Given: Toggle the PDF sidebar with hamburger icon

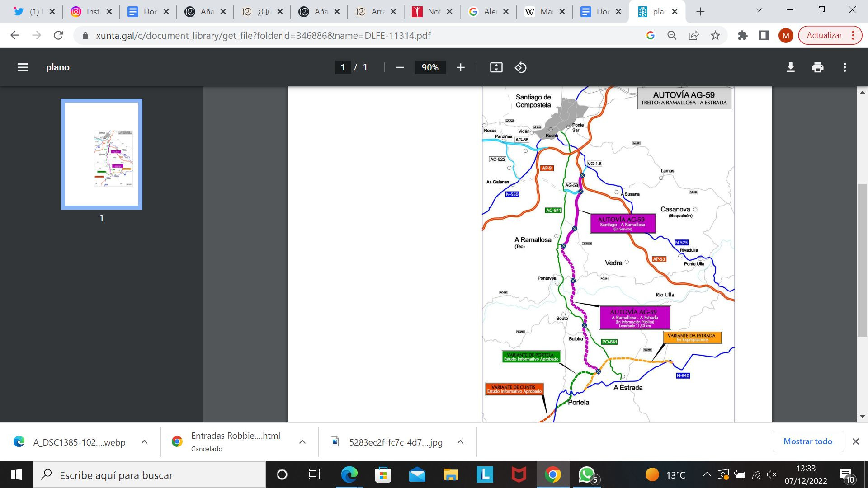Looking at the screenshot, I should pyautogui.click(x=23, y=67).
